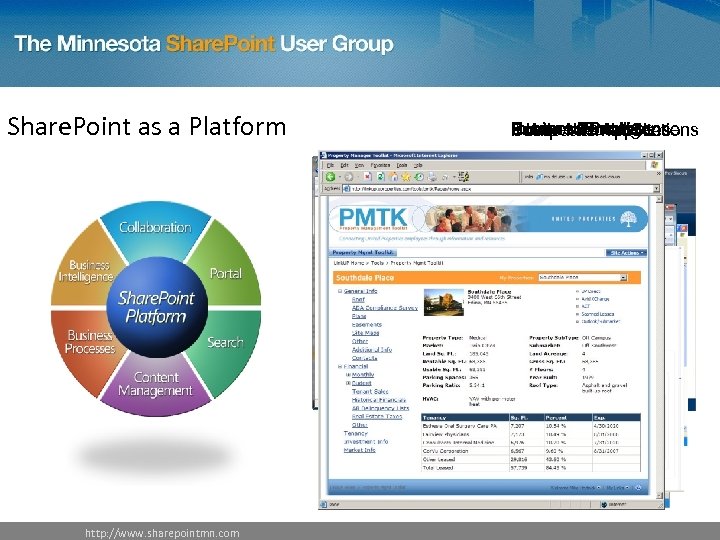The image size is (720, 540).
Task: Click the red Stop loading icon
Action: [x=368, y=177]
